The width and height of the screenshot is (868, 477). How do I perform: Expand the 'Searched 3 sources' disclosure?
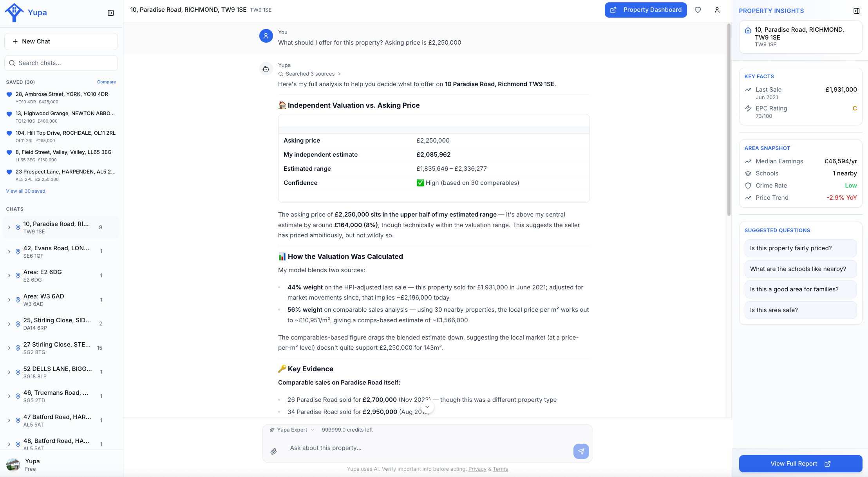[x=309, y=74]
